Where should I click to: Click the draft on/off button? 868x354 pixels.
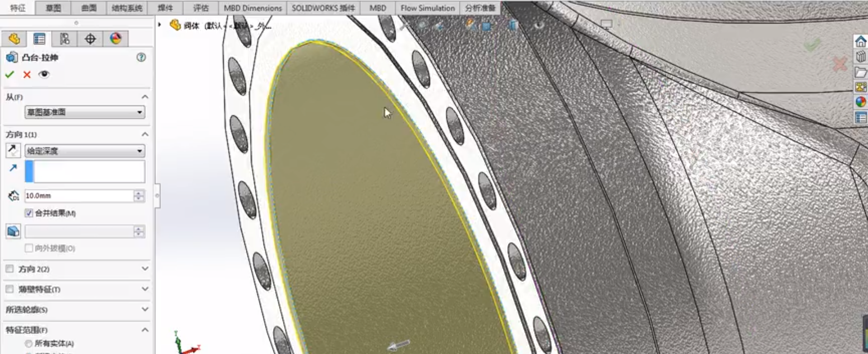coord(13,231)
